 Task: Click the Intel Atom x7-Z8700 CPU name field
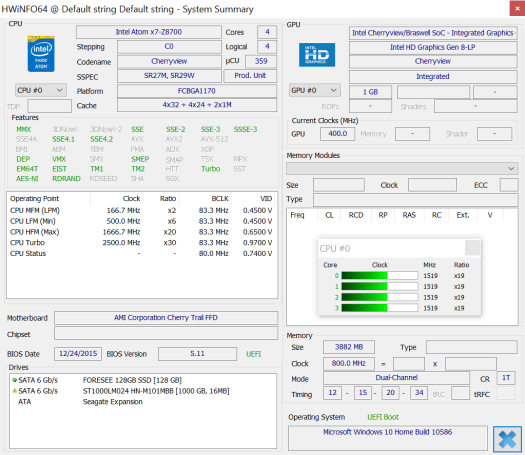(149, 32)
